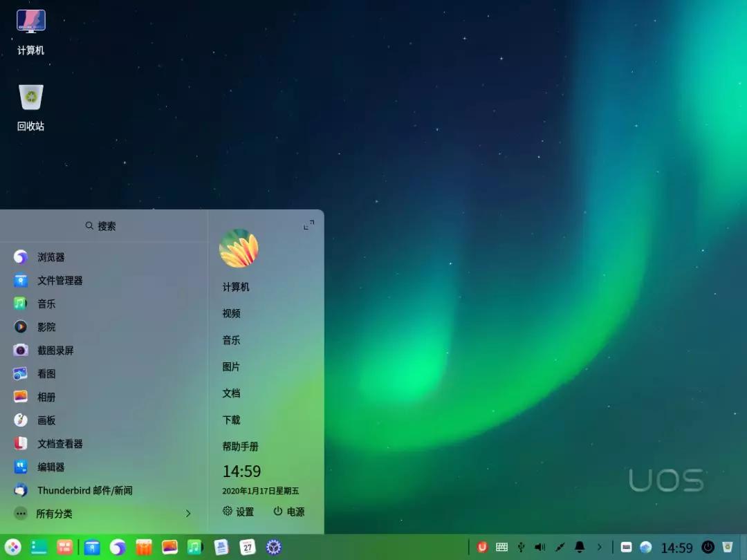Viewport: 747px width, 560px height.
Task: Open notifications via the bell tray icon
Action: coord(579,546)
